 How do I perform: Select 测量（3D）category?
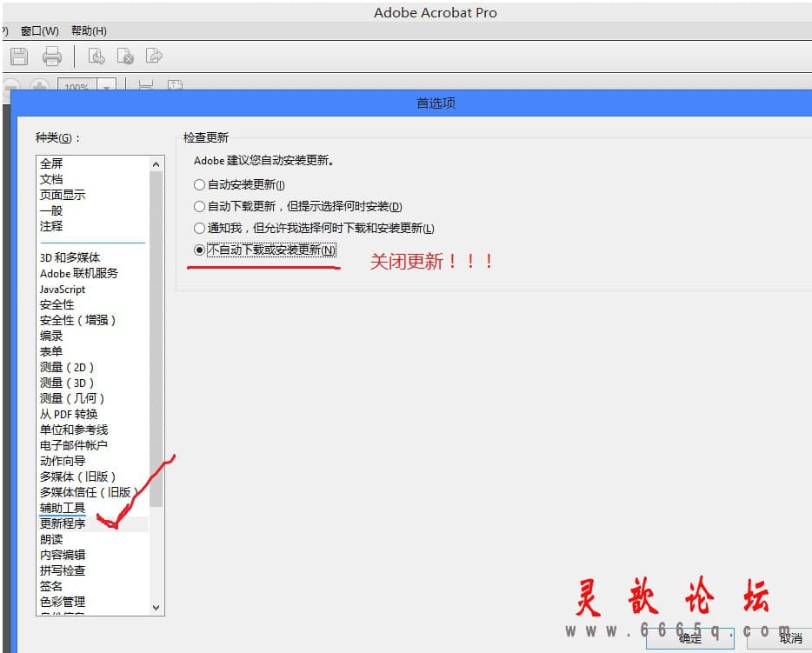[x=67, y=383]
